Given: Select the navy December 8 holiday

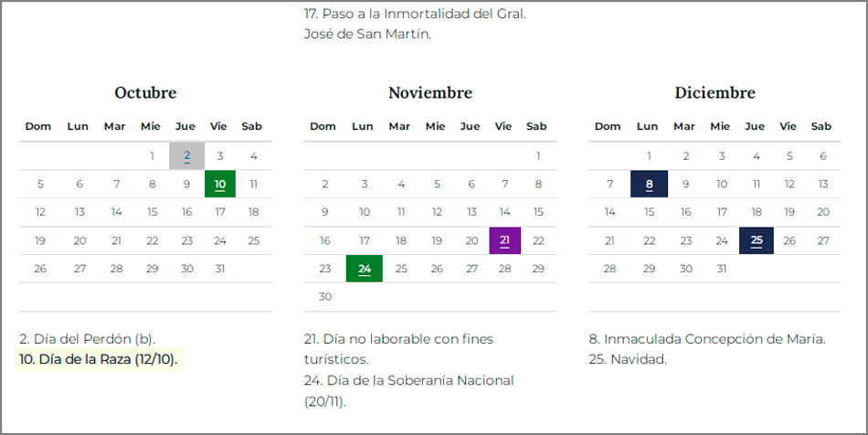Looking at the screenshot, I should coord(649,184).
